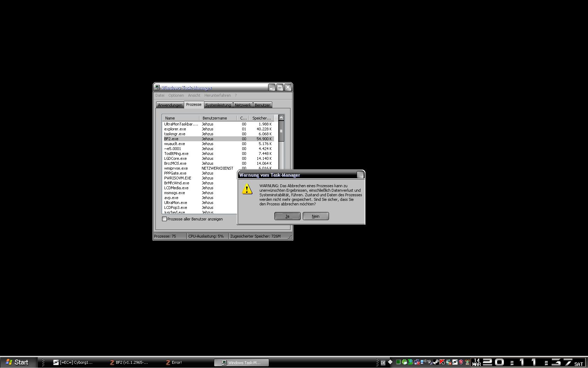Image resolution: width=588 pixels, height=368 pixels.
Task: Select LCDPop3.exe process
Action: (201, 207)
